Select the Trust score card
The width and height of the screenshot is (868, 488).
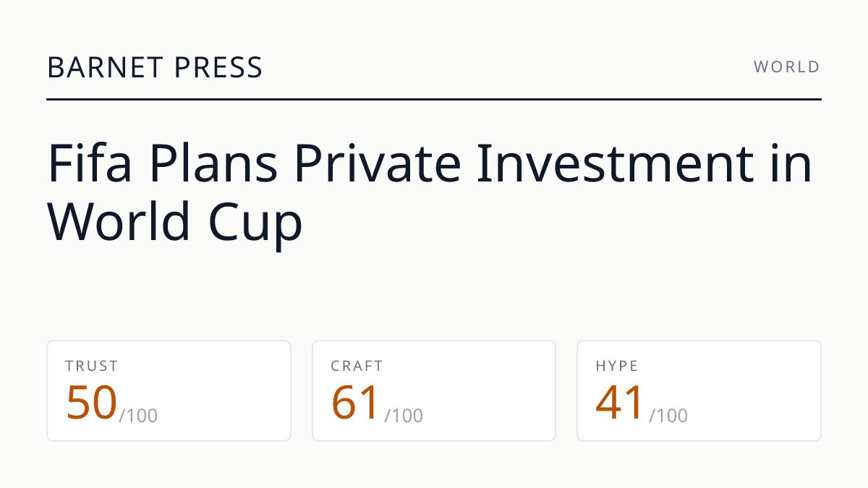169,390
